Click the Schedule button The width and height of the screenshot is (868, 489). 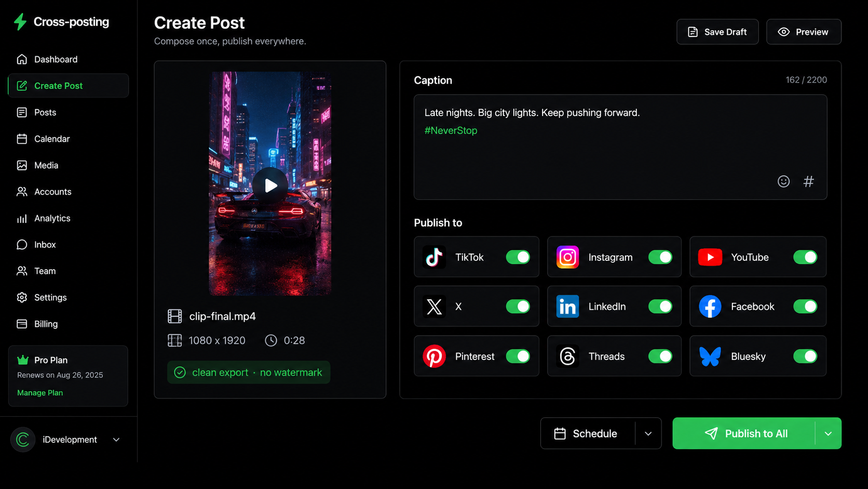coord(588,433)
